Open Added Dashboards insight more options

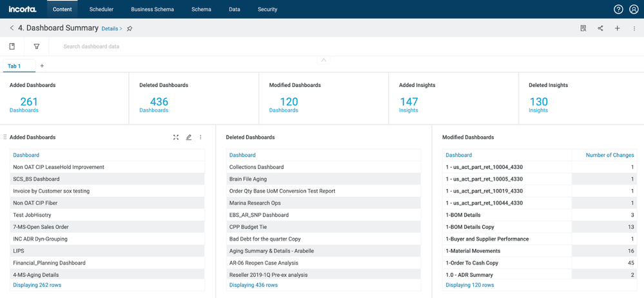coord(200,137)
